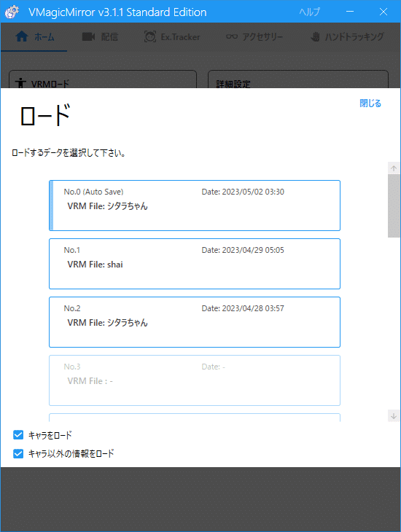
Task: Click the 閉じる link in load dialog
Action: [370, 103]
